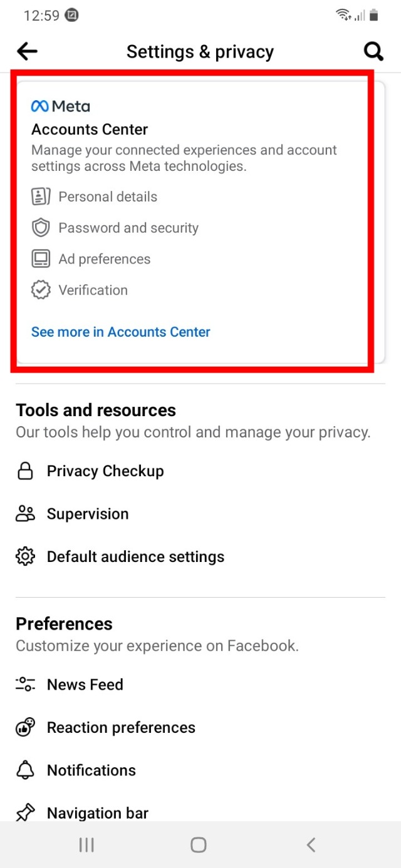Tap the back arrow icon

28,51
